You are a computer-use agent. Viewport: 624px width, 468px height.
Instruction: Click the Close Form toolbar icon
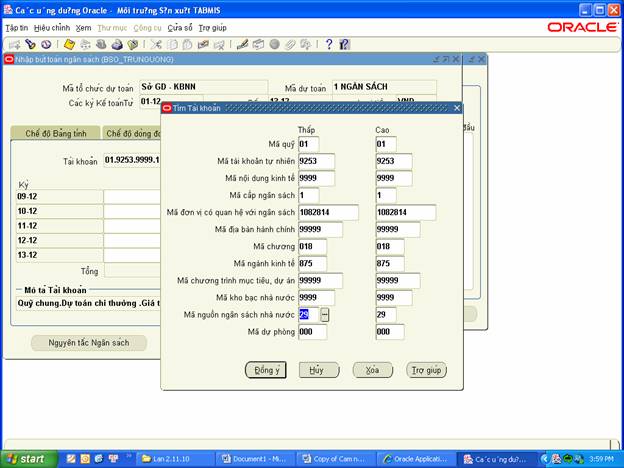click(x=133, y=44)
